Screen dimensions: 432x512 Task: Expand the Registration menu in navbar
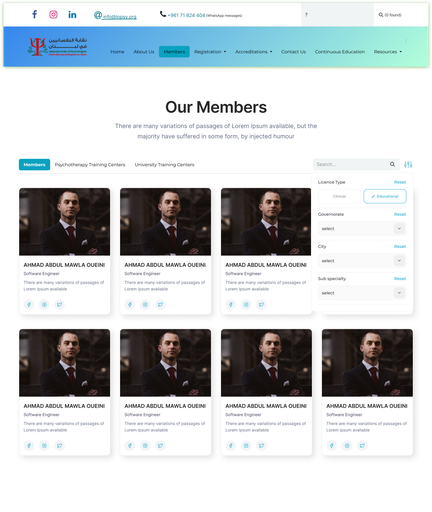[x=210, y=52]
